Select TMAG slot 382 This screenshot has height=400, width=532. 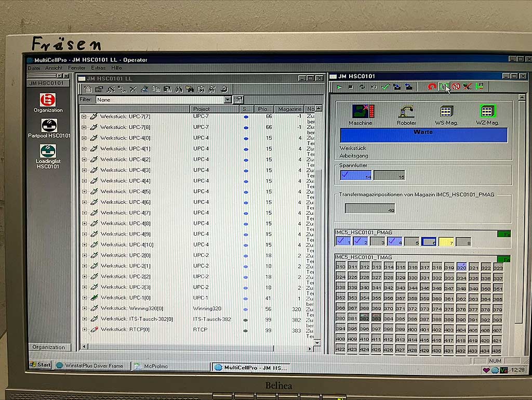tap(364, 318)
